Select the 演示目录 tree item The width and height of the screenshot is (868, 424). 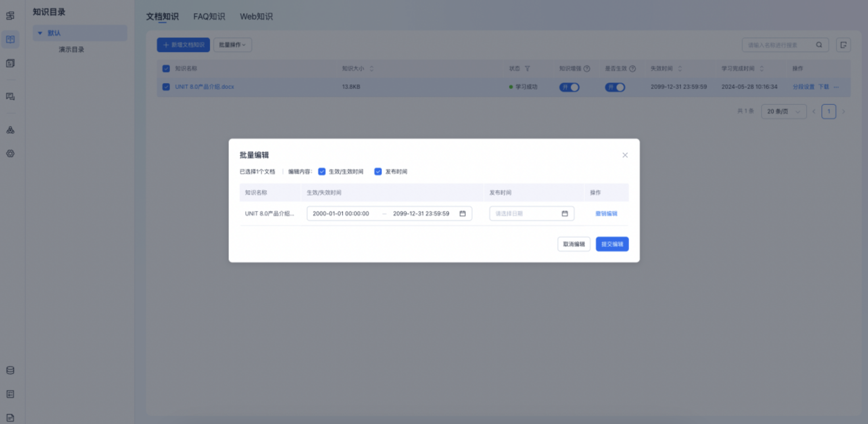tap(71, 50)
